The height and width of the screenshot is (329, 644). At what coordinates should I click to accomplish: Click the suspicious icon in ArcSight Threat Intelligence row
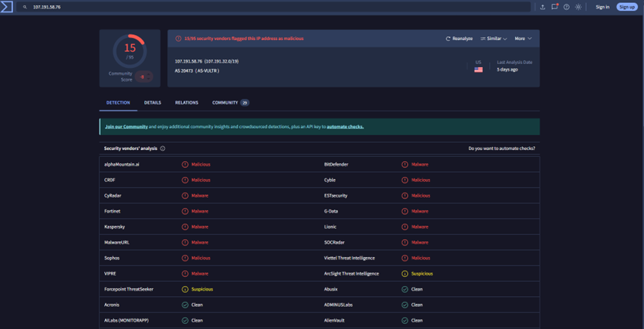(x=405, y=274)
